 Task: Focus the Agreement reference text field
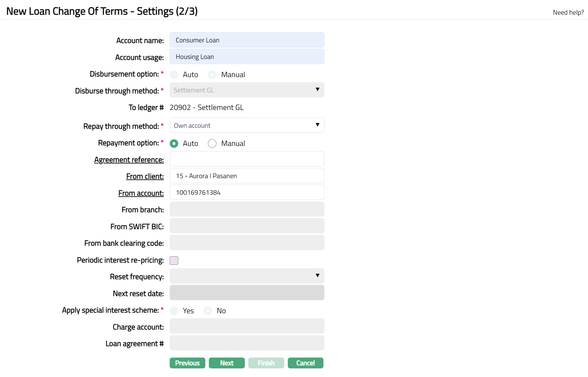tap(247, 159)
